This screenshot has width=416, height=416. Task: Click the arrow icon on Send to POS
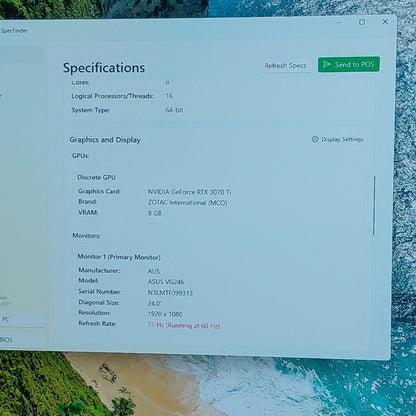[x=327, y=64]
